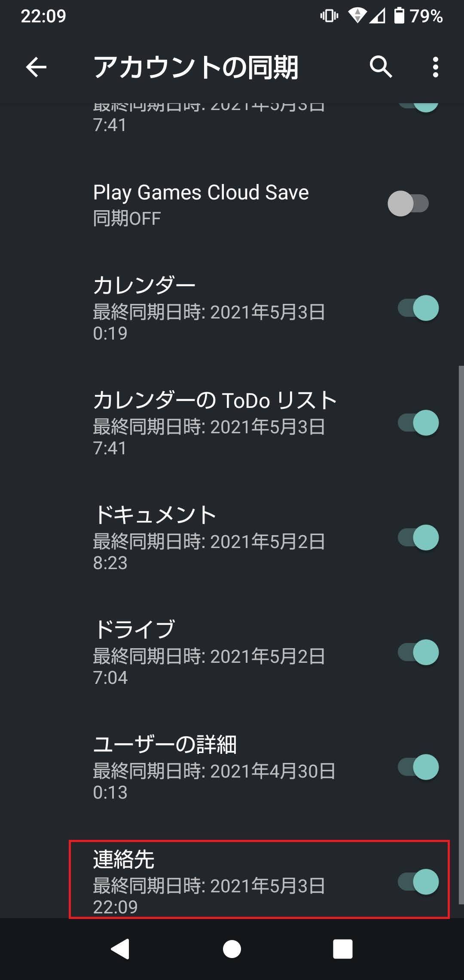This screenshot has height=980, width=464.
Task: Disable 連絡先 sync toggle
Action: [x=418, y=882]
